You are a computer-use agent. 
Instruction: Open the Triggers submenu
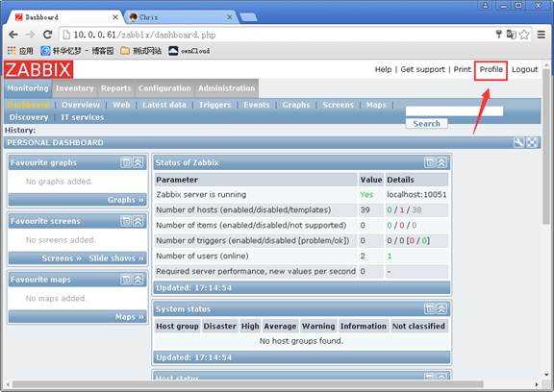[x=214, y=105]
